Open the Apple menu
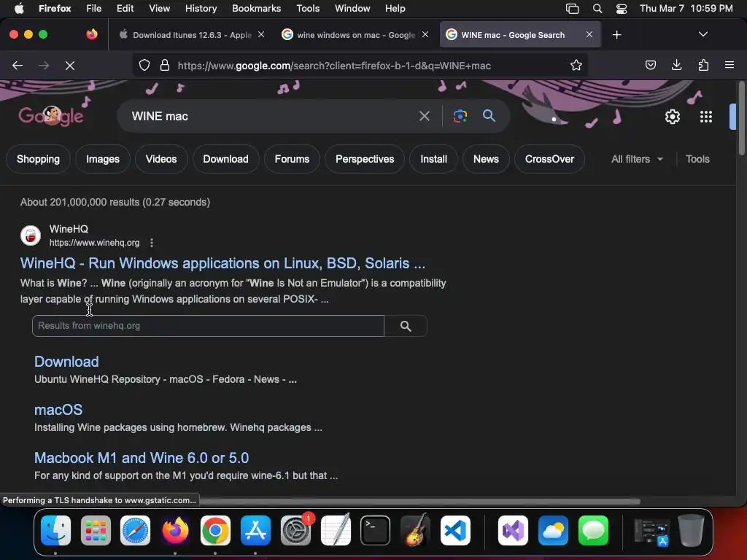This screenshot has width=747, height=560. tap(19, 9)
